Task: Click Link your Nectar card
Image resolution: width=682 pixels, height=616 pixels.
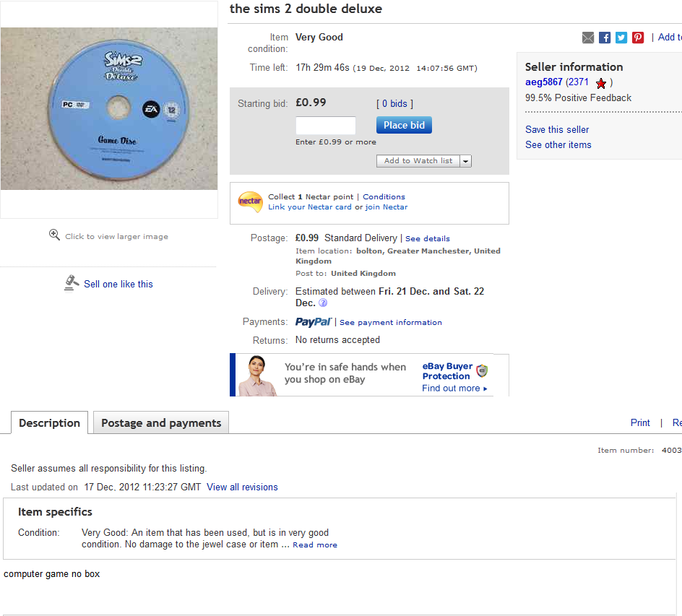Action: [x=310, y=207]
